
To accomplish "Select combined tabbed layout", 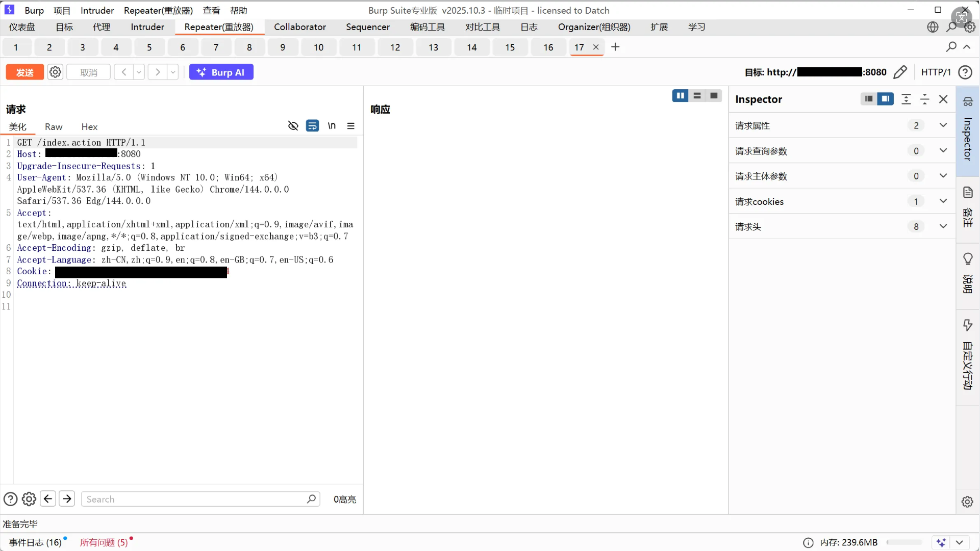I will tap(714, 96).
